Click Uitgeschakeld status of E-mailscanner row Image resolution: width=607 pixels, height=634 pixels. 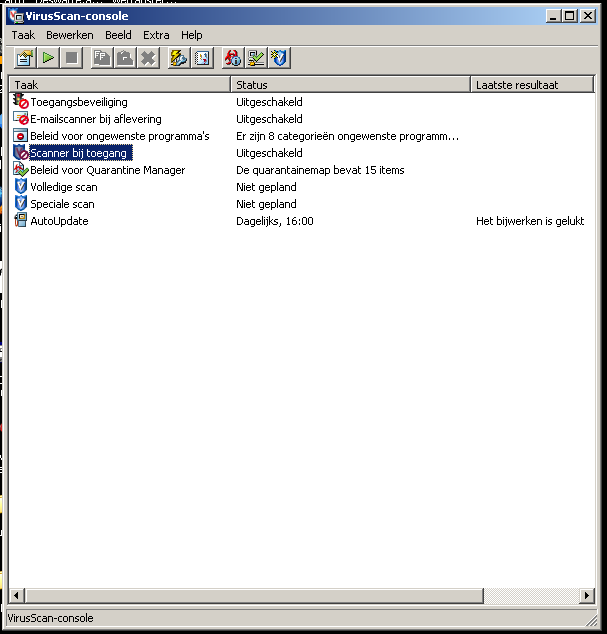(269, 119)
